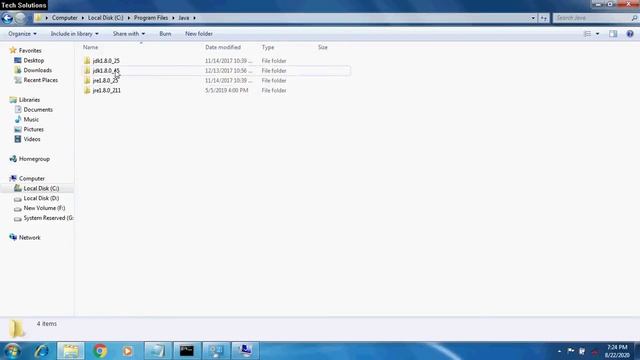Select Documents library
Viewport: 640px width, 360px height.
(38, 109)
